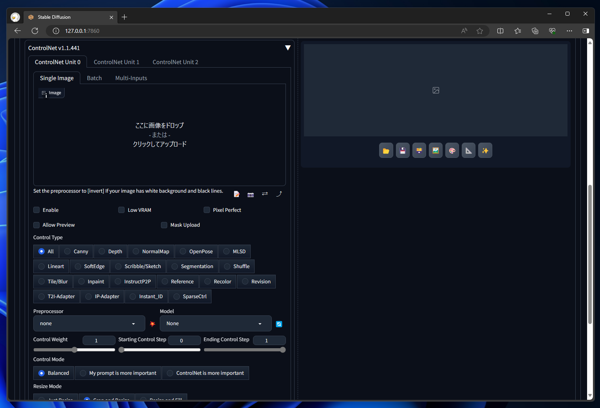Click the Starting Control Step number field
This screenshot has width=600, height=408.
184,340
